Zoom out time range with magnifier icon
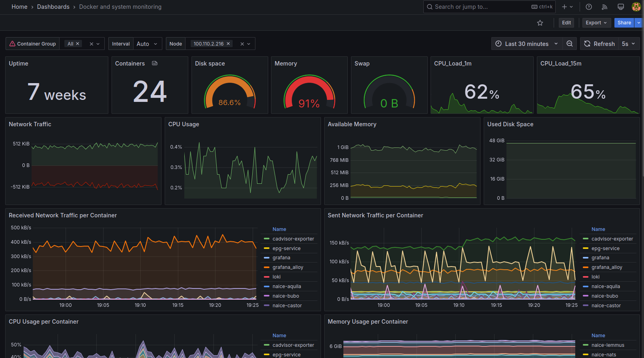The image size is (644, 358). (x=570, y=44)
